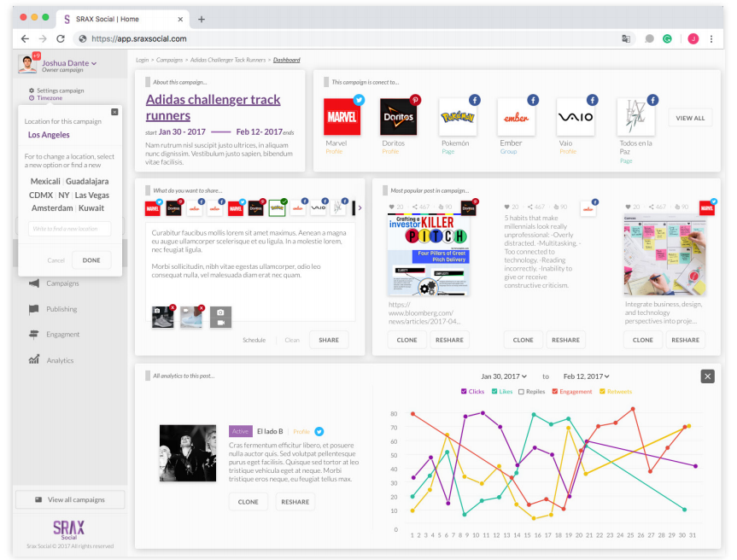
Task: Choose Guadalajara as location
Action: pyautogui.click(x=87, y=181)
